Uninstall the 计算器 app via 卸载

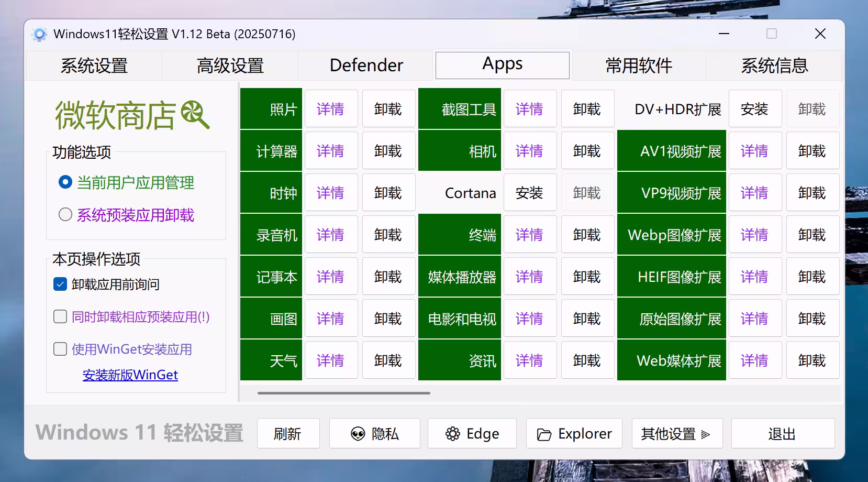388,151
